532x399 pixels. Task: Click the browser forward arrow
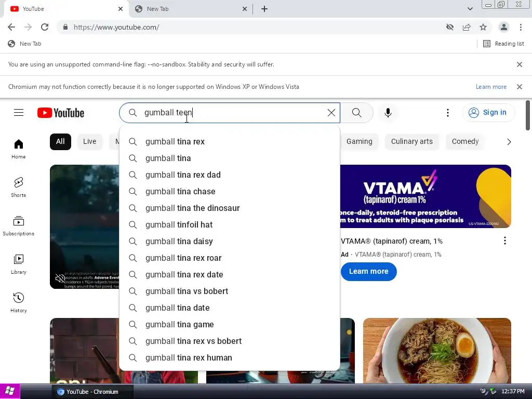click(x=28, y=27)
